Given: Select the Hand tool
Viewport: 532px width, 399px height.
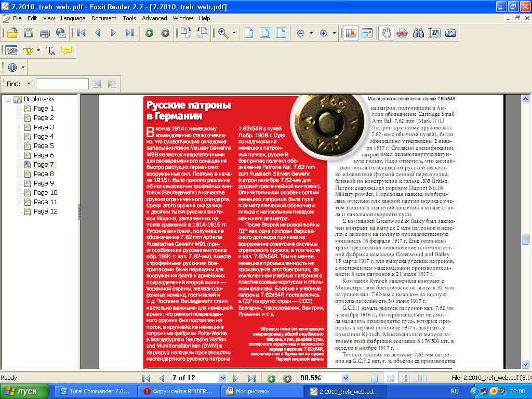Looking at the screenshot, I should (386, 33).
